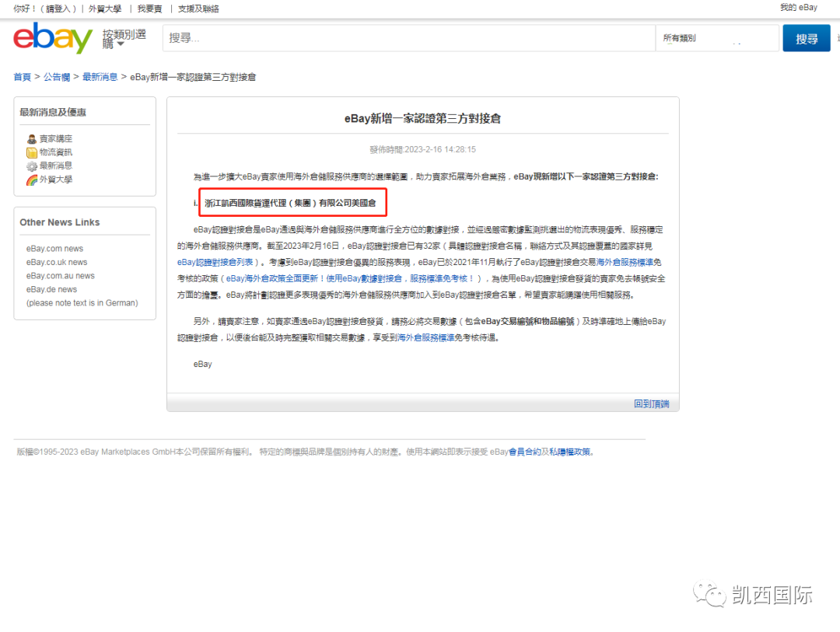Click the 外貿大學 rainbow icon
Screen dimensions: 840x632
pos(32,180)
